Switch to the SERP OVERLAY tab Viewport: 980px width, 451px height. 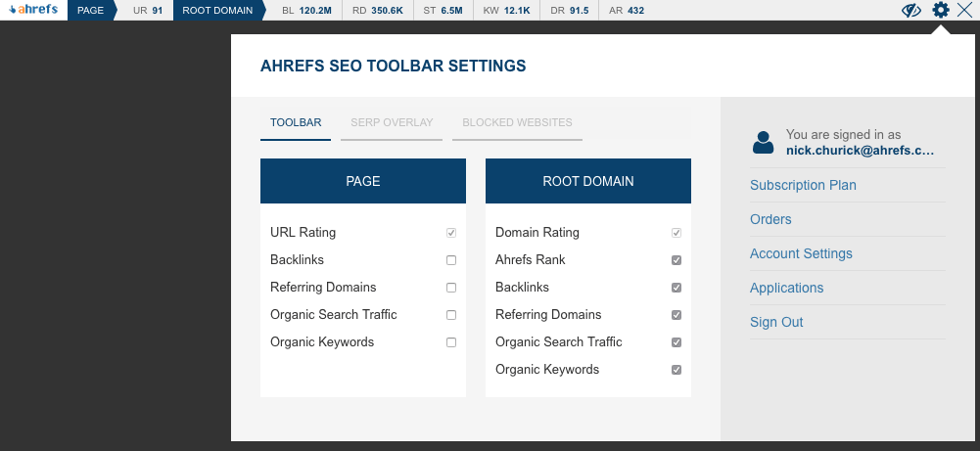point(392,123)
